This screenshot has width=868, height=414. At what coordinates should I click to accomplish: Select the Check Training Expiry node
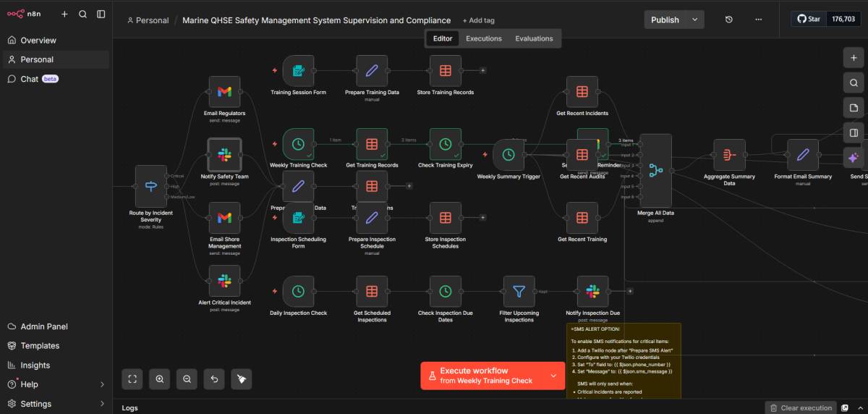coord(446,144)
